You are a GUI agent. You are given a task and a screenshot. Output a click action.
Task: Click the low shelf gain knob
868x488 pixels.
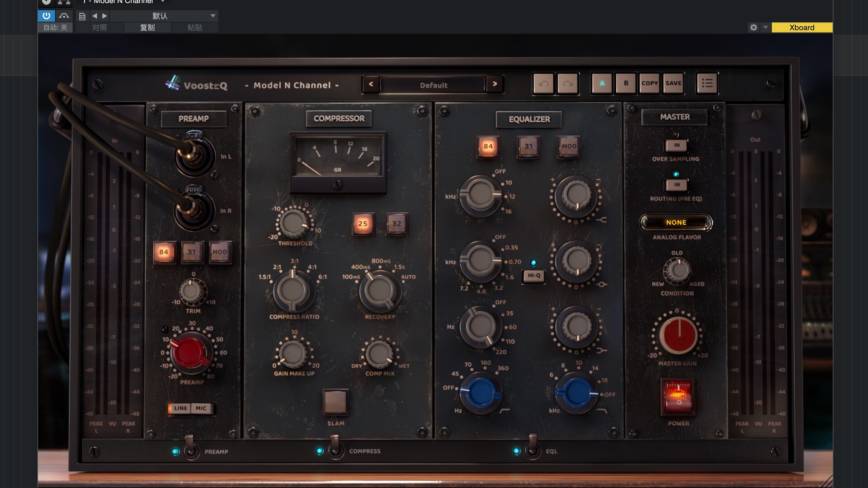(576, 326)
